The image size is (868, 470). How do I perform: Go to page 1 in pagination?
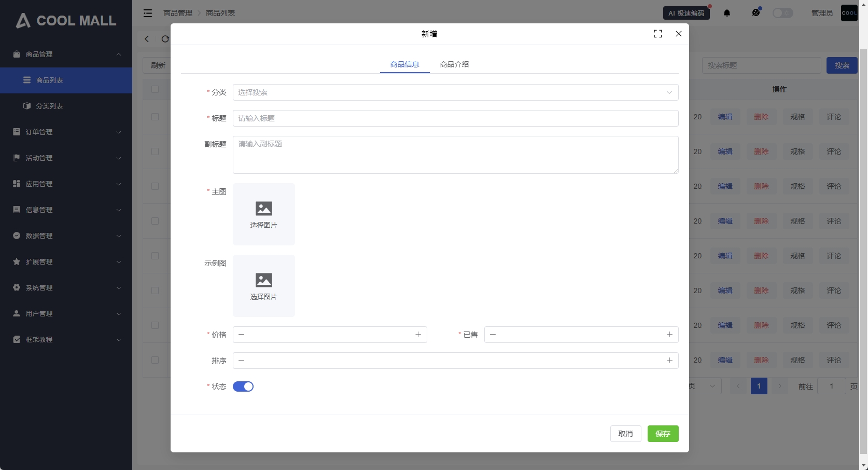[759, 386]
